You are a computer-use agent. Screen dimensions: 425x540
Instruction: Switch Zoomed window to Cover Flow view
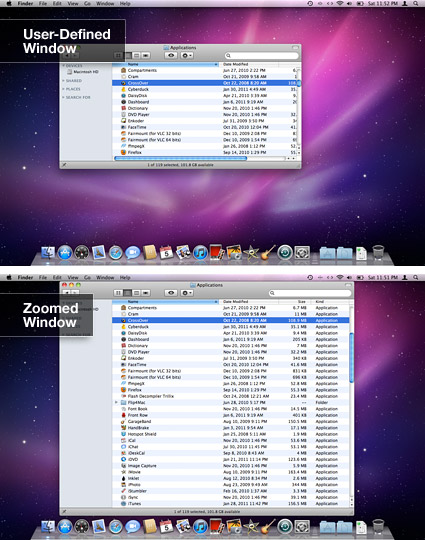tap(146, 293)
